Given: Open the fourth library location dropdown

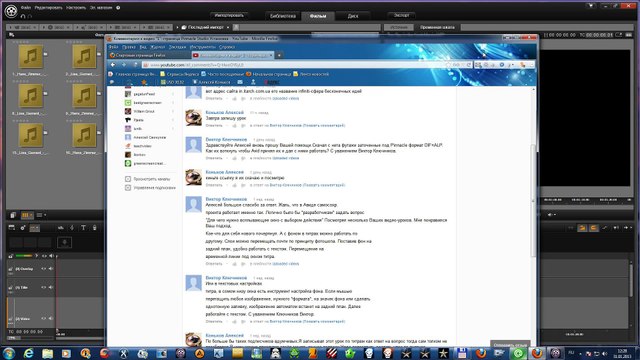Looking at the screenshot, I should pyautogui.click(x=123, y=27).
